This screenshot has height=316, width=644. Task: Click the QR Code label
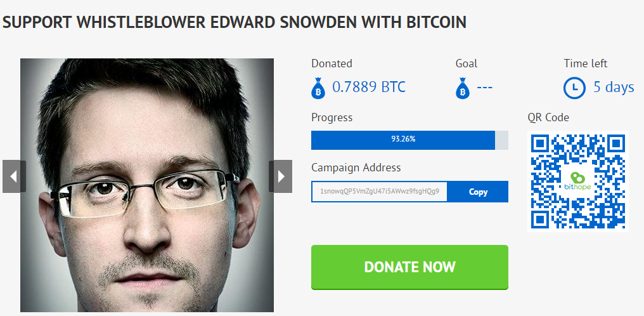pos(548,117)
